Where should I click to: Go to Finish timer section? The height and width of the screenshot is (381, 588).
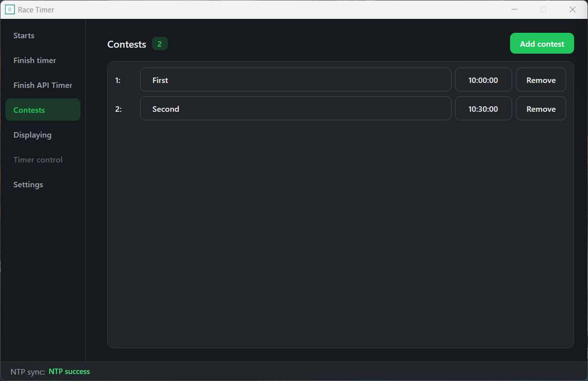click(x=43, y=61)
